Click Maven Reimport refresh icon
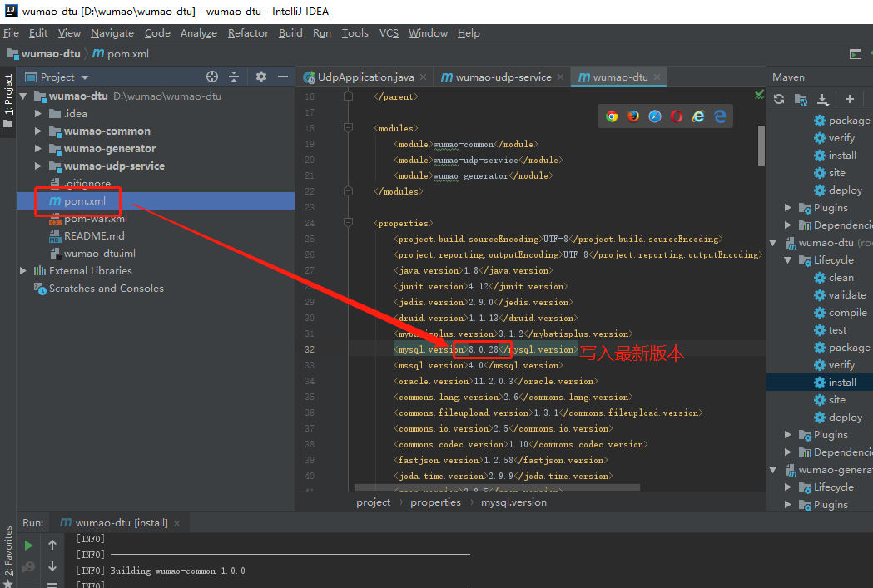Viewport: 873px width, 588px height. click(x=779, y=99)
